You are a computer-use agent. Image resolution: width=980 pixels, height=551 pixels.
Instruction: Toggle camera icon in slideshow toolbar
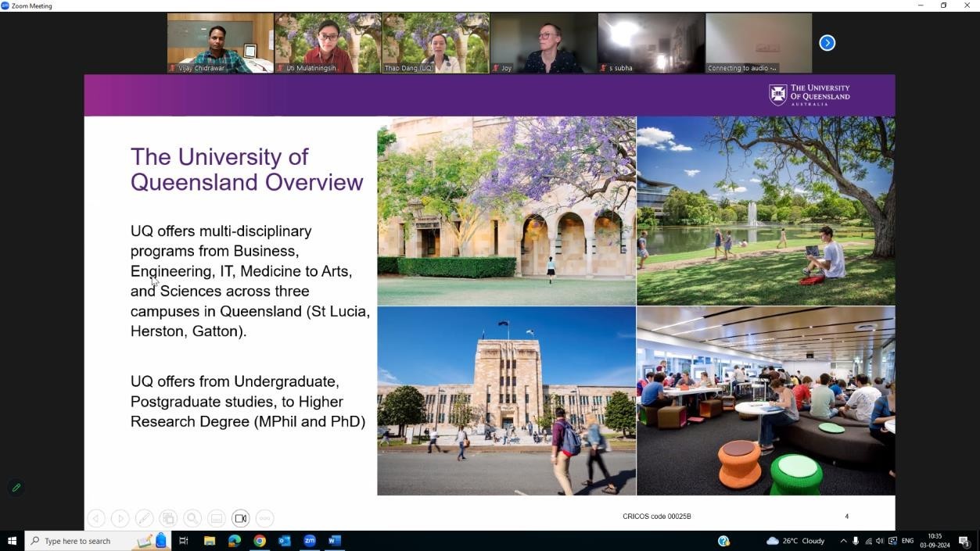click(x=241, y=518)
